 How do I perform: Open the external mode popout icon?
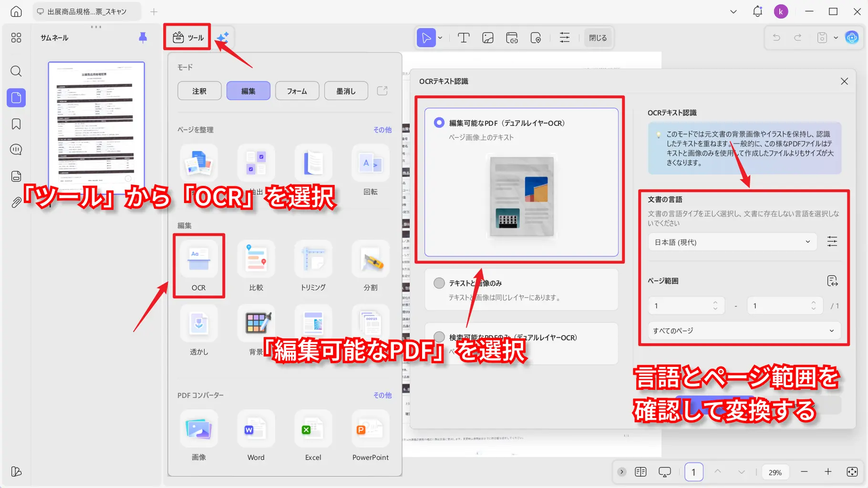tap(382, 91)
